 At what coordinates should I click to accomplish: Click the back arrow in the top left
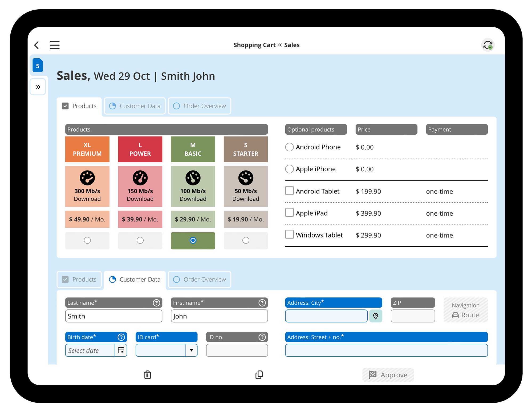click(37, 45)
